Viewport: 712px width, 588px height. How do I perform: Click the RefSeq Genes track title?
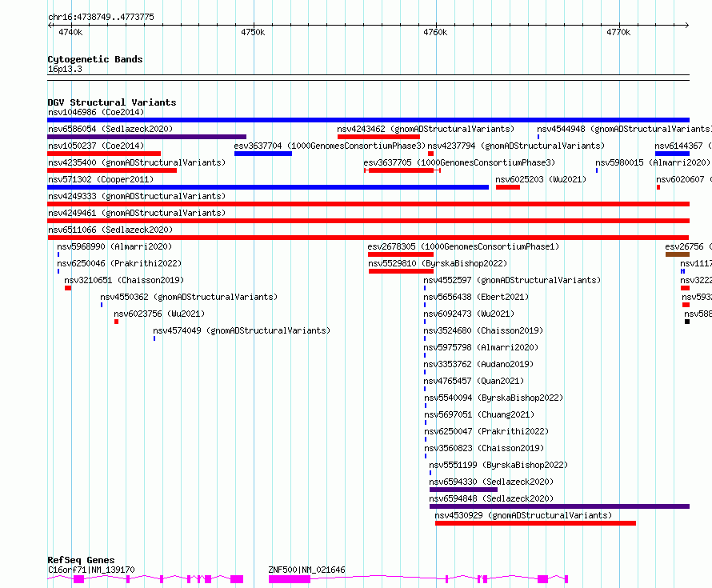[x=81, y=560]
